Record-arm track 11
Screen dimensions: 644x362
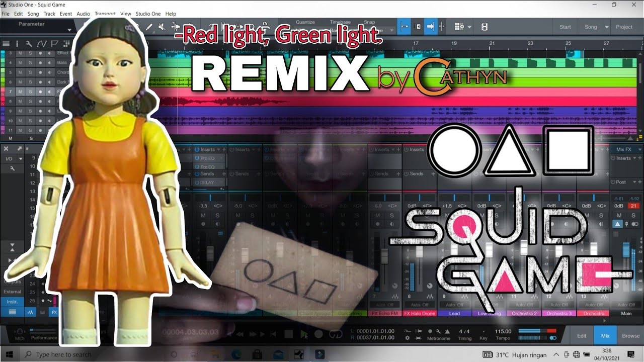coord(40,130)
